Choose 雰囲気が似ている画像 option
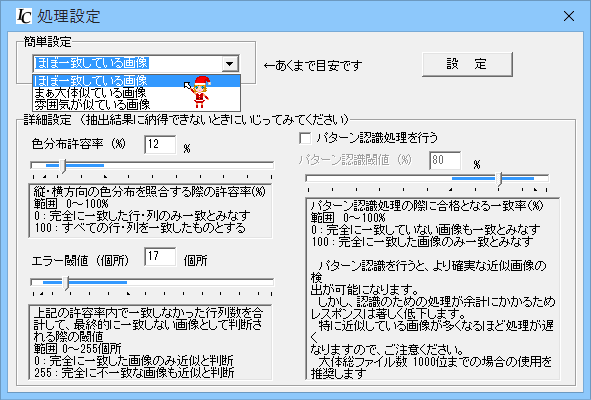Image resolution: width=591 pixels, height=400 pixels. pos(136,104)
